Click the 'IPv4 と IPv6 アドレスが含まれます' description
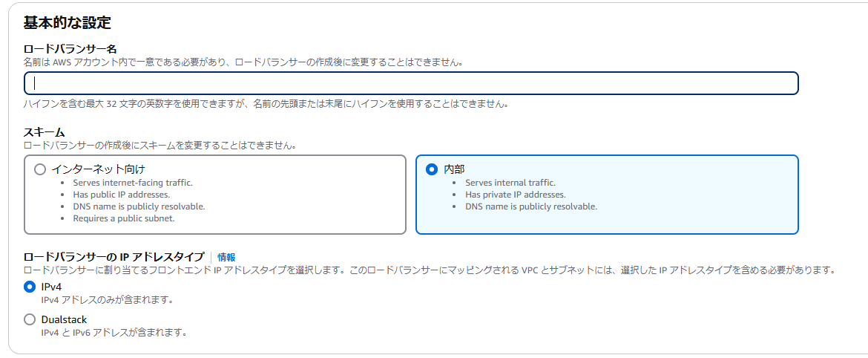This screenshot has width=868, height=358. (114, 333)
